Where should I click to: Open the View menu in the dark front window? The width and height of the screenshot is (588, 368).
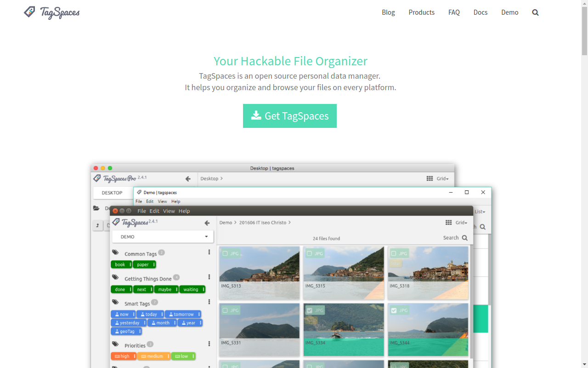click(169, 211)
